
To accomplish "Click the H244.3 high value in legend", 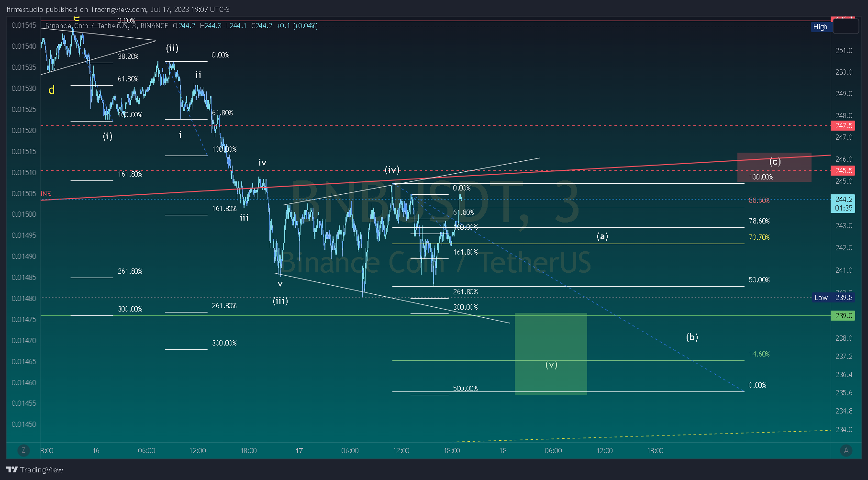I will 211,26.
